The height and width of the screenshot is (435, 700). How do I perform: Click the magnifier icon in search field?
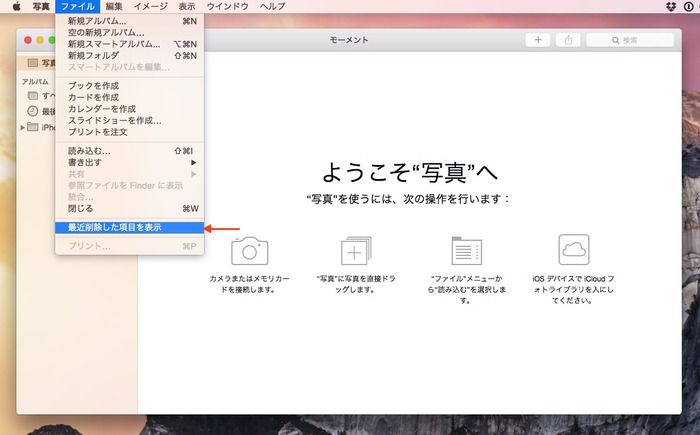click(x=616, y=41)
